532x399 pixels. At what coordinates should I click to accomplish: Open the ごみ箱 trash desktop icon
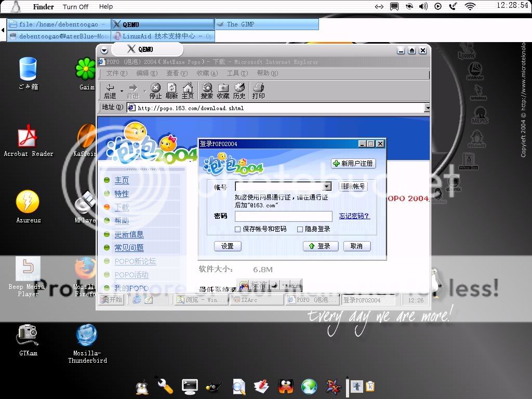28,74
